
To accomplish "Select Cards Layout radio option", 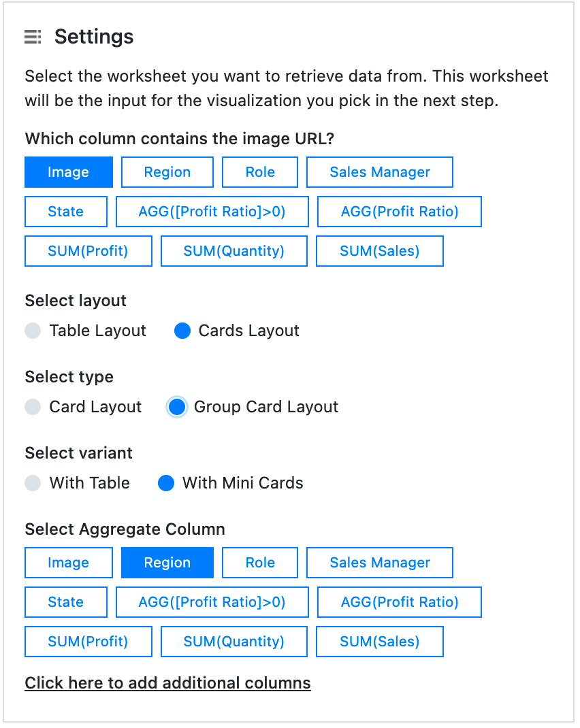I will (182, 331).
